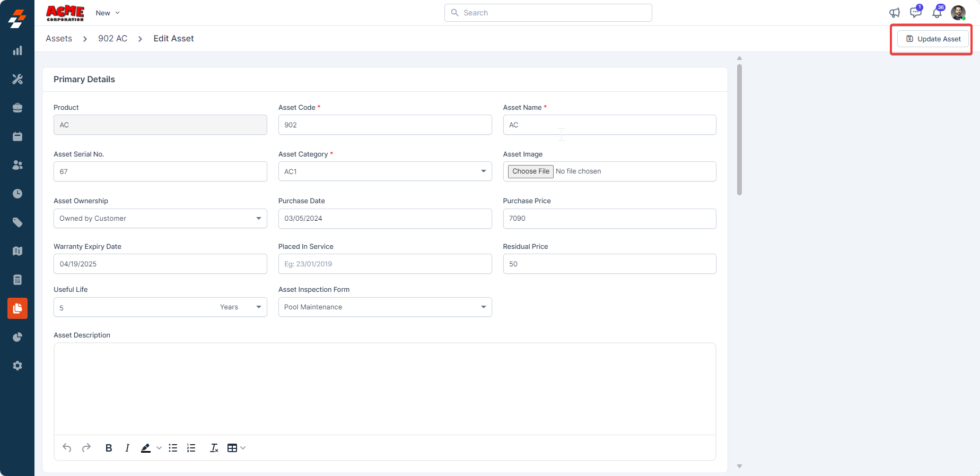Open the notifications bell icon

[x=937, y=13]
